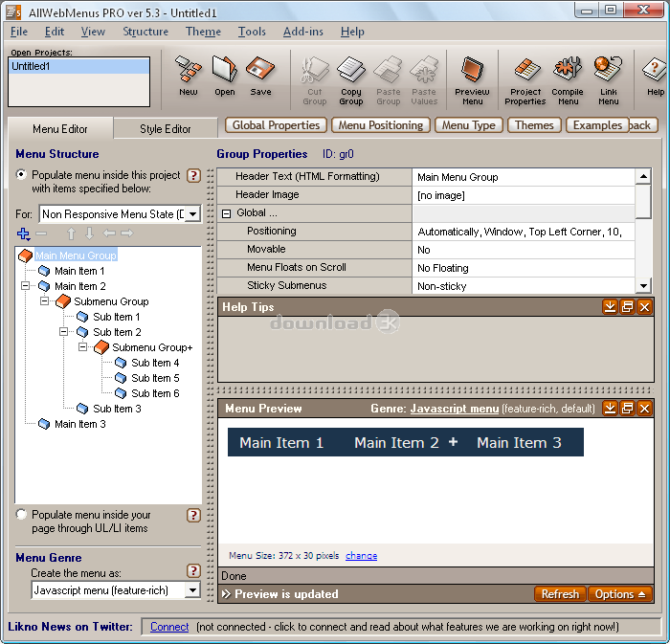
Task: Open help icon for Menu Genre
Action: click(x=193, y=570)
